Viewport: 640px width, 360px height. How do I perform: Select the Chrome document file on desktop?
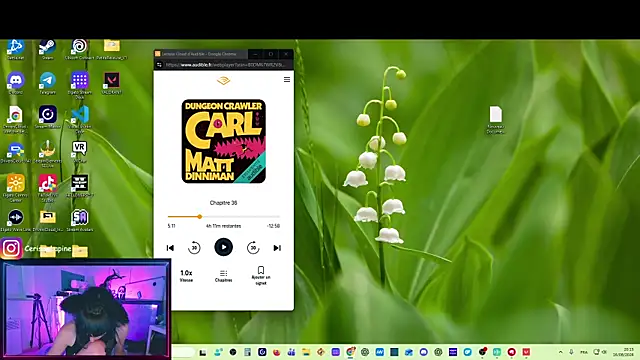[x=15, y=119]
